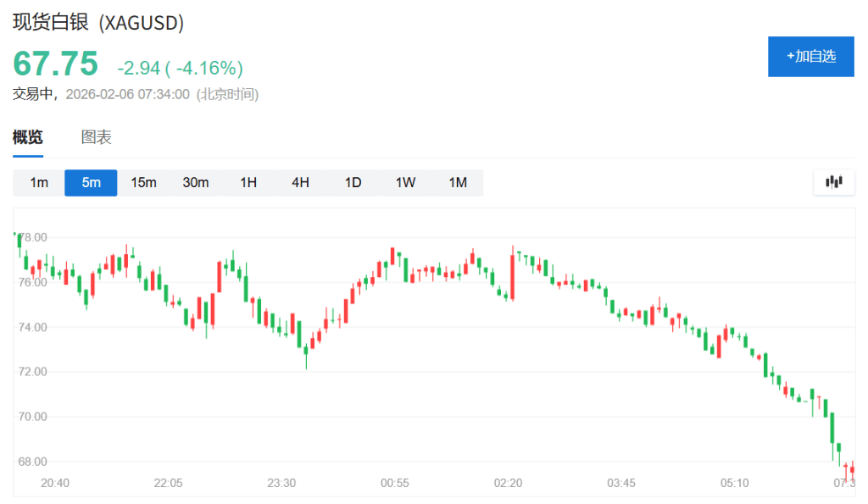Click the 23:30 time axis label
This screenshot has width=868, height=504.
click(x=281, y=483)
